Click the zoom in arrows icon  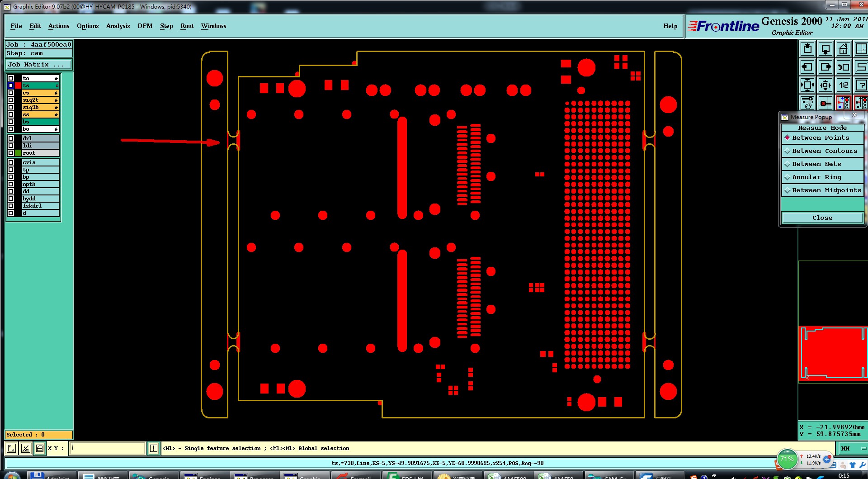click(807, 85)
